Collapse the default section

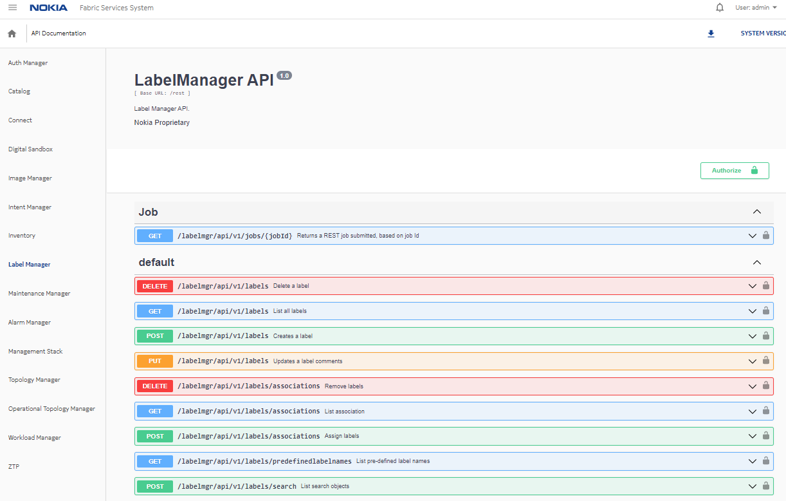coord(757,262)
